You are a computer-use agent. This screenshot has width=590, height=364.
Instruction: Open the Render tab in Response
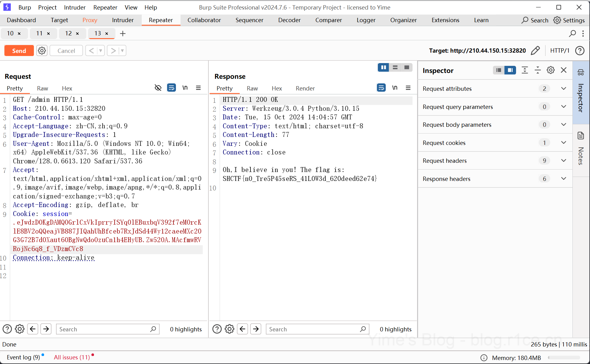pyautogui.click(x=305, y=89)
